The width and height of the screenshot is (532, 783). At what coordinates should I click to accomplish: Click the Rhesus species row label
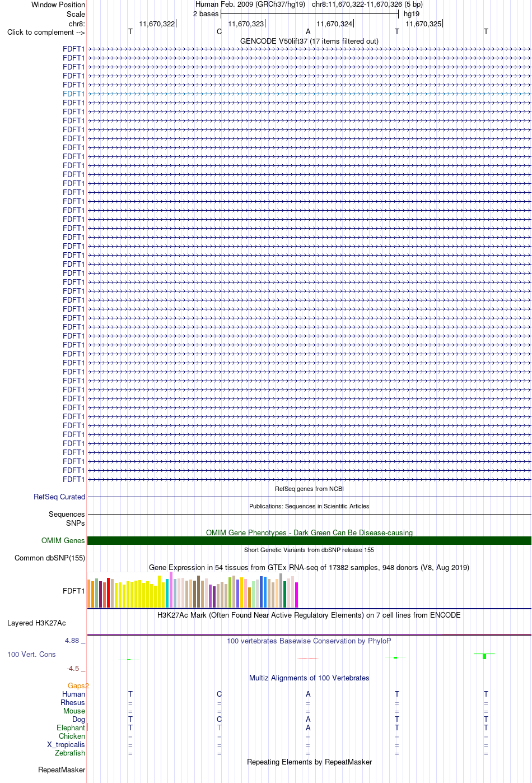73,702
